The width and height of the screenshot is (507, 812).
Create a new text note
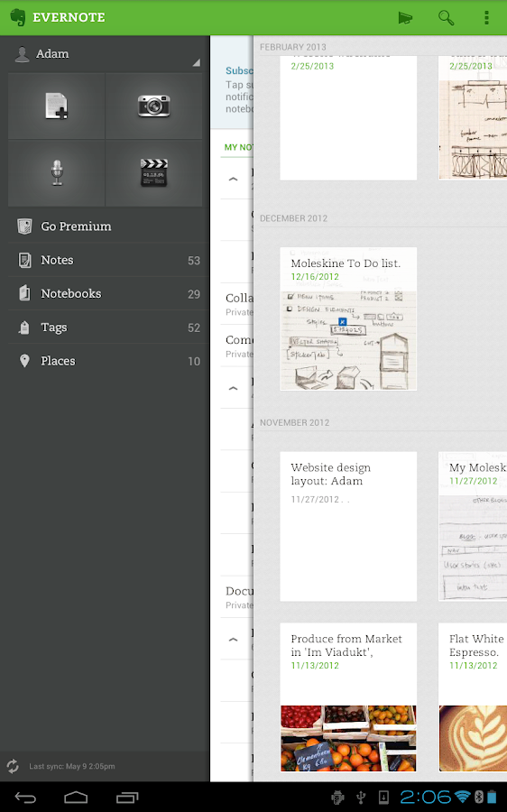[x=56, y=106]
